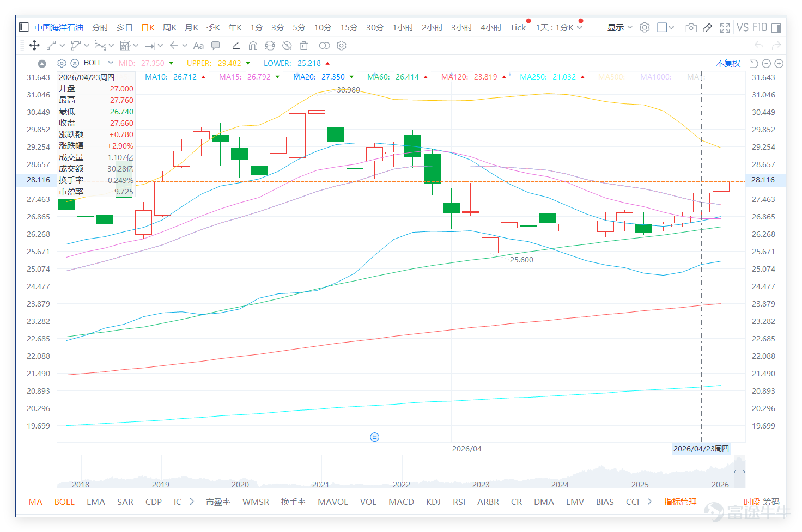The height and width of the screenshot is (532, 802).
Task: Open the 1天:1分K period dropdown
Action: (559, 27)
